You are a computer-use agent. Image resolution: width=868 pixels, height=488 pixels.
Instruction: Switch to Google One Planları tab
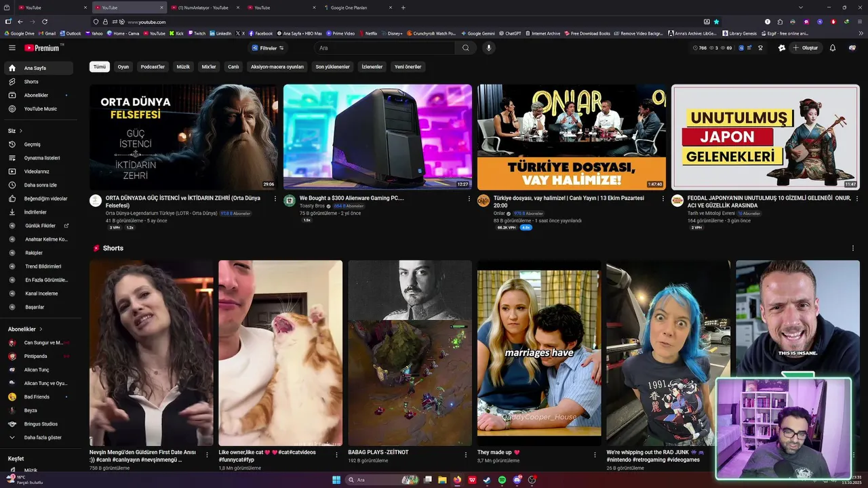point(355,7)
